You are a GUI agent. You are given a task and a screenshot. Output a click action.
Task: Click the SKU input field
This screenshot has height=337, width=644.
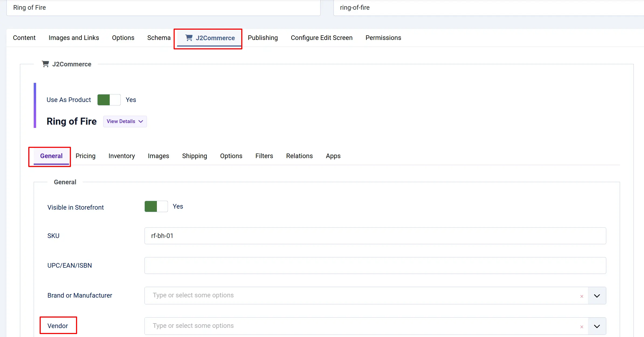tap(375, 236)
